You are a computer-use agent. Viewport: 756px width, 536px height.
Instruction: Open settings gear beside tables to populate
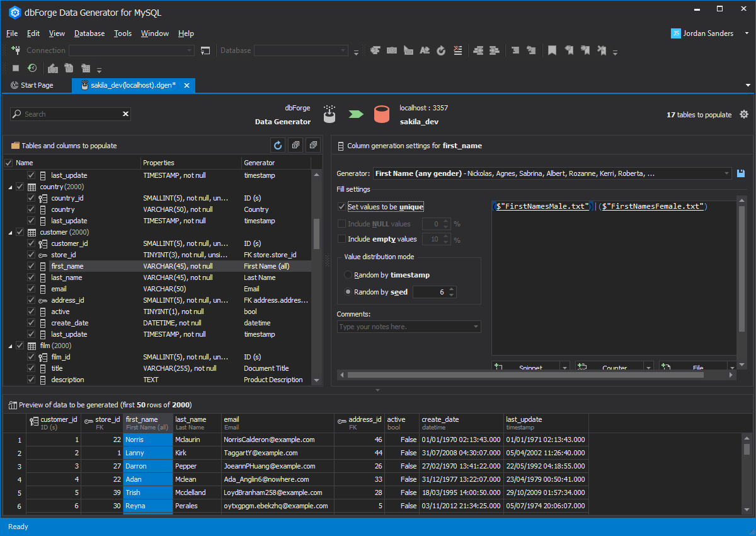[744, 114]
